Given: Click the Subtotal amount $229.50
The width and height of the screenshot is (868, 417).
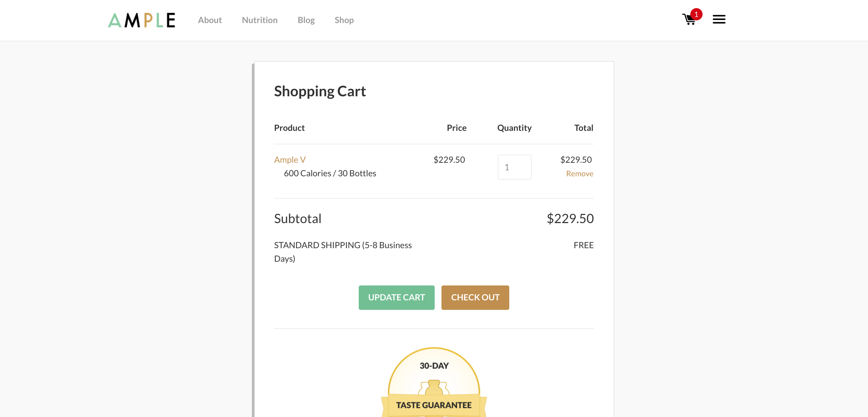Looking at the screenshot, I should (x=570, y=219).
